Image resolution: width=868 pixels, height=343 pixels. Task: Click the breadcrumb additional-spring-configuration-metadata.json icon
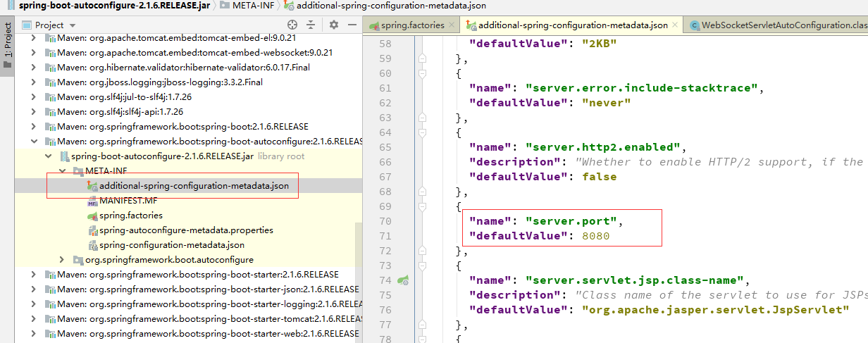[x=290, y=6]
